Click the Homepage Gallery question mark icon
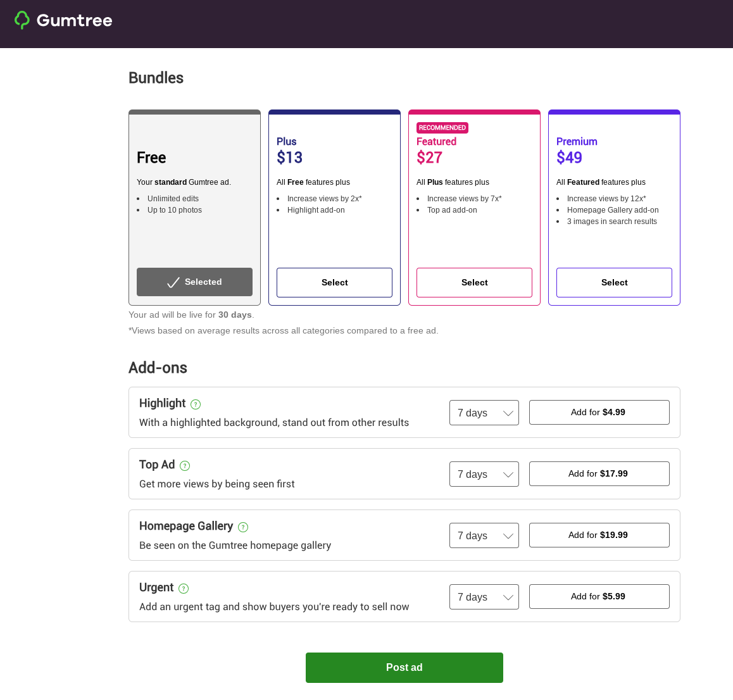 243,527
